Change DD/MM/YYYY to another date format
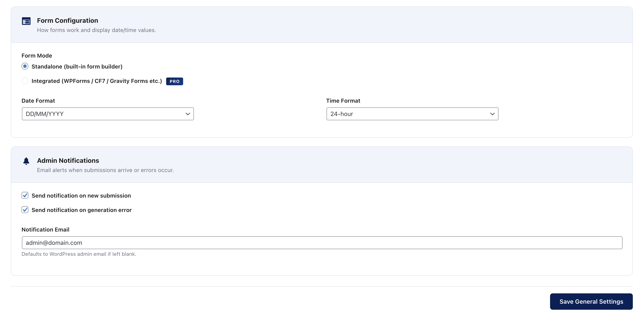644x314 pixels. (107, 114)
